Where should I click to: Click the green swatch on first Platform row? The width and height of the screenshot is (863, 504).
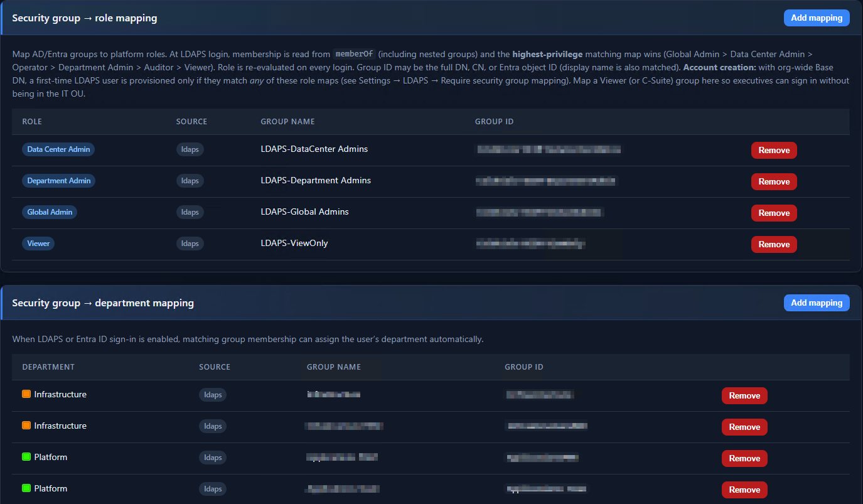26,457
